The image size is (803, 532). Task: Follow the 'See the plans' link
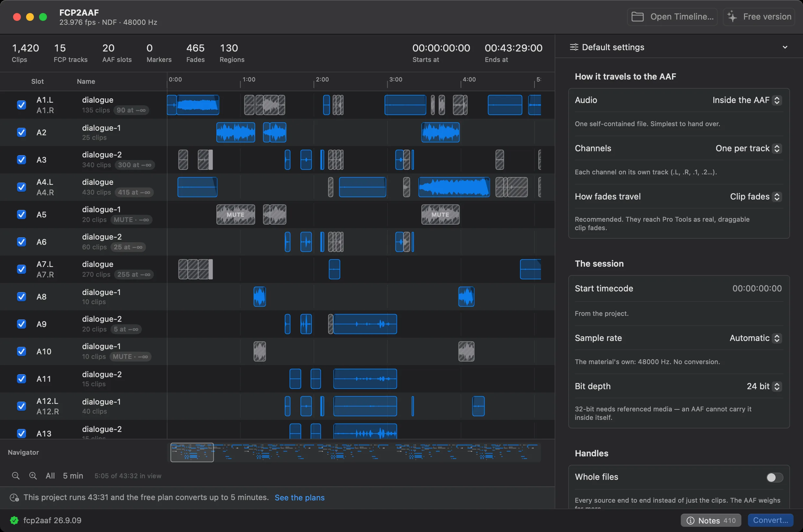point(299,497)
